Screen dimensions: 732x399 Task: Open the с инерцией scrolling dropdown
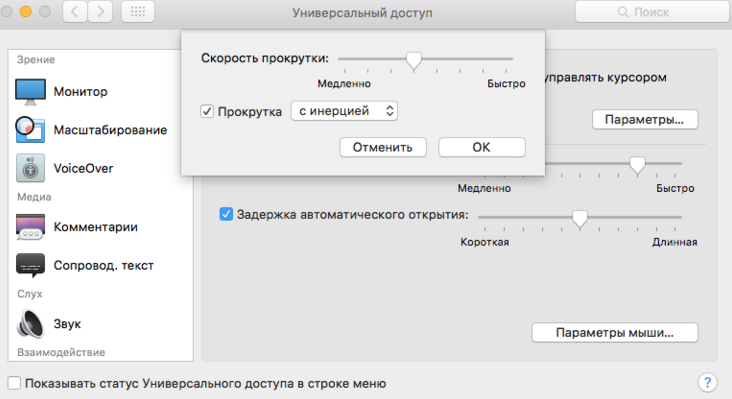344,111
